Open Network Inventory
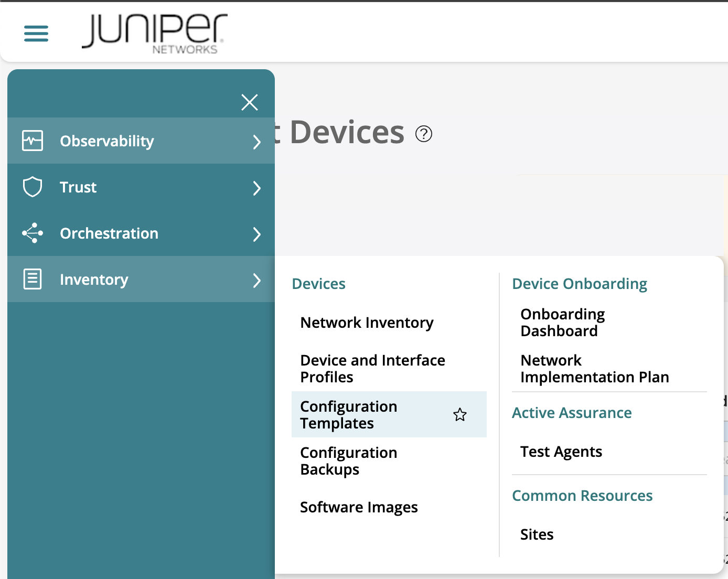Image resolution: width=728 pixels, height=579 pixels. [367, 323]
